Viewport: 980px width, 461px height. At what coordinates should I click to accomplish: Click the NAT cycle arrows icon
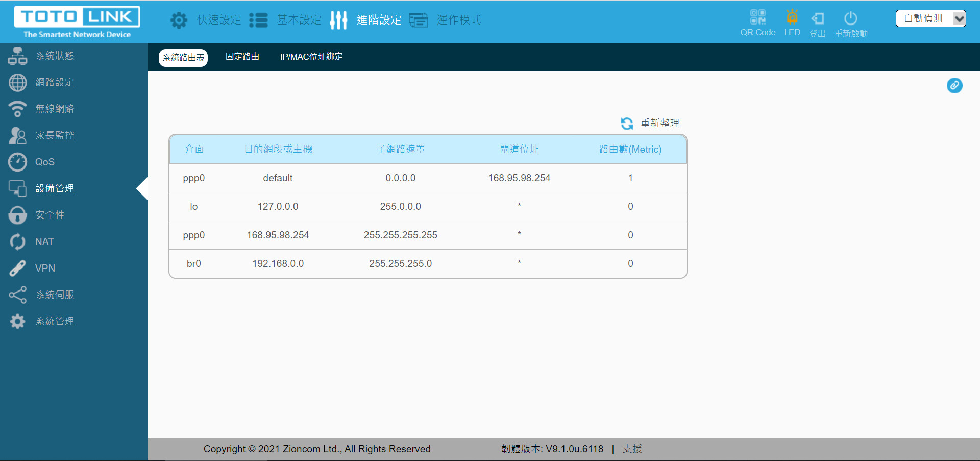[x=17, y=241]
